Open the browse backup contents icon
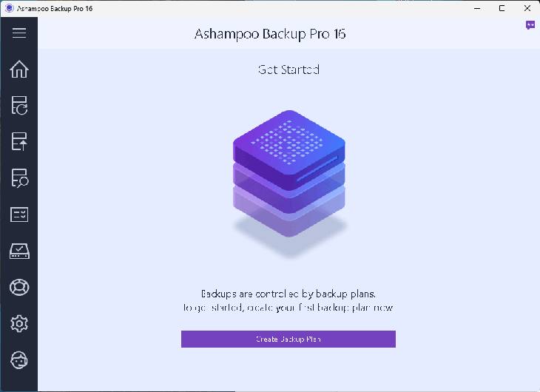Image resolution: width=540 pixels, height=392 pixels. tap(19, 178)
